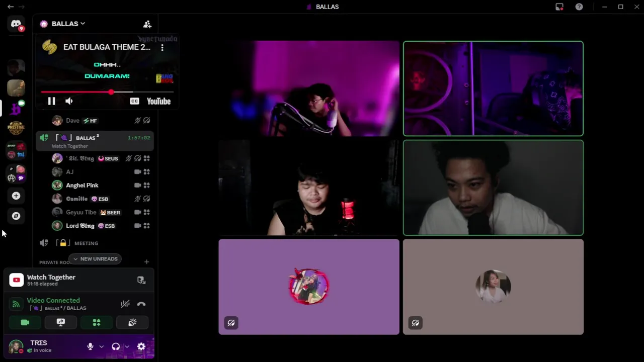Expand headphone output options chevron

pyautogui.click(x=127, y=346)
